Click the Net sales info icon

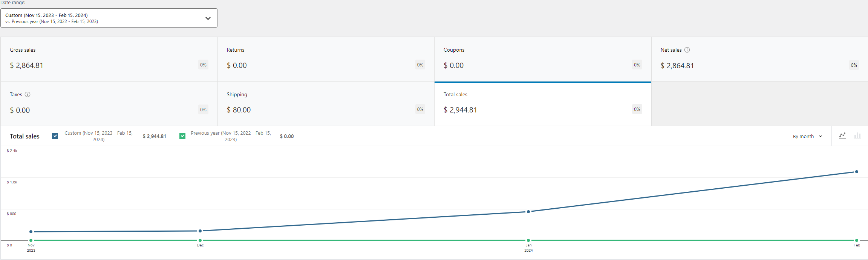click(687, 50)
